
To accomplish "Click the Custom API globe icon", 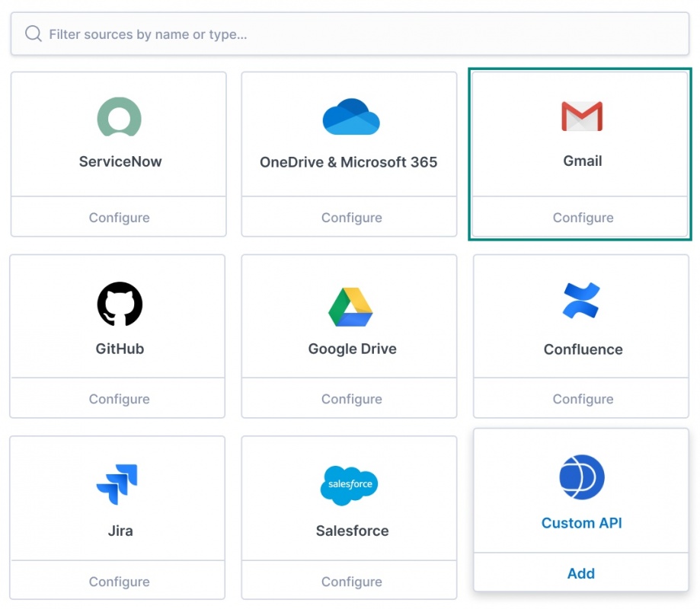I will click(582, 477).
